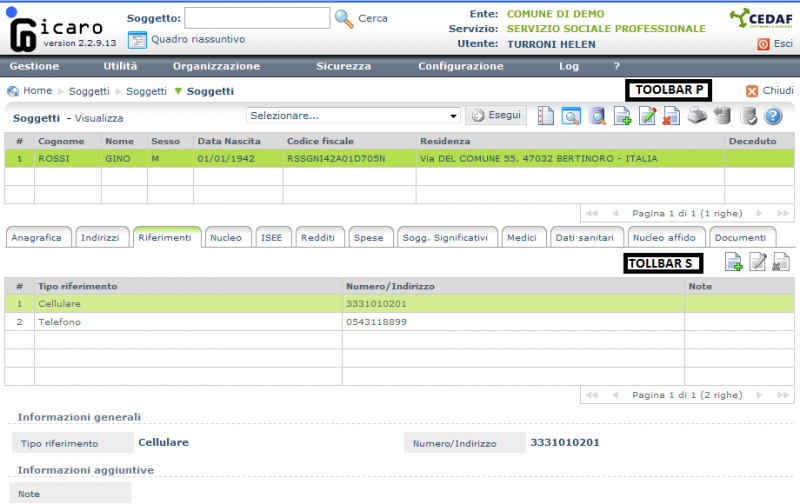The height and width of the screenshot is (504, 800).
Task: Edit subject with main toolbar pencil icon
Action: 647,116
